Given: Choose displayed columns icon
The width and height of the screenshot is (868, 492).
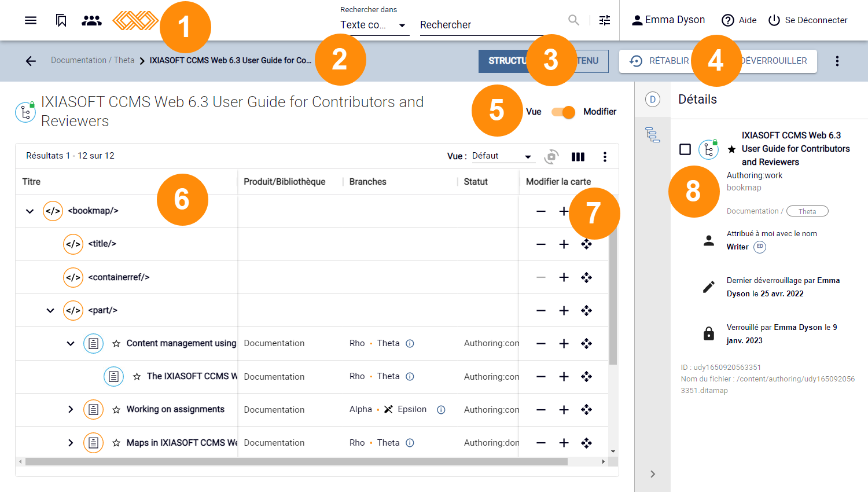Looking at the screenshot, I should pyautogui.click(x=578, y=157).
